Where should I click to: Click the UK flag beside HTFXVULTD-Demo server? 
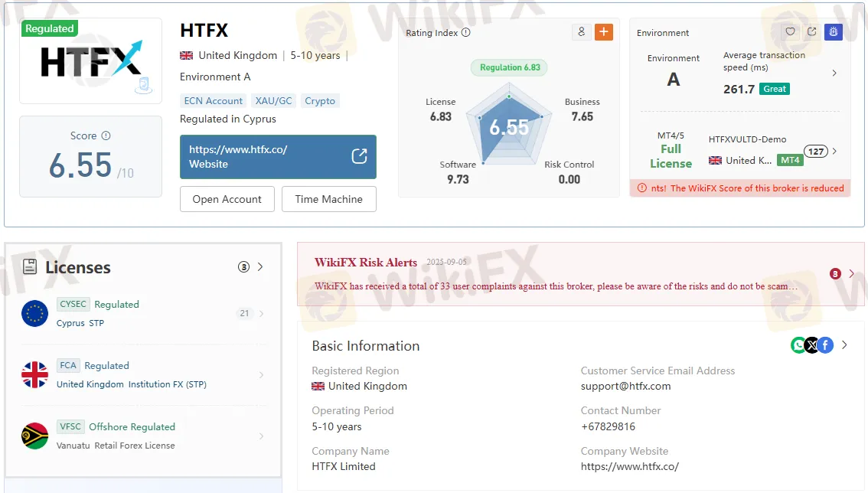click(715, 161)
